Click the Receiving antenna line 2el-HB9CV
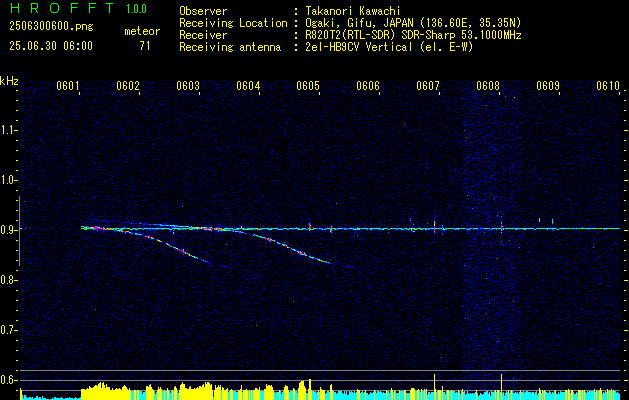The height and width of the screenshot is (400, 629). click(x=389, y=47)
